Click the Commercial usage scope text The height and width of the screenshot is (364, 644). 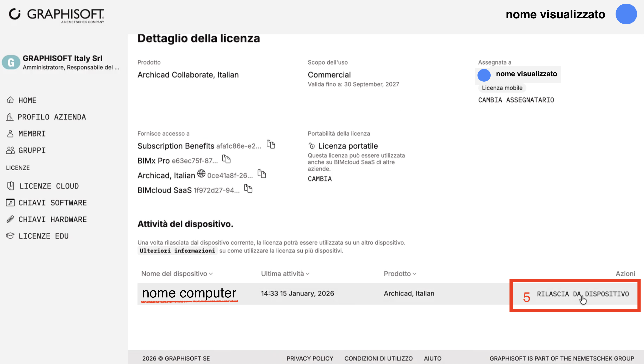pos(329,75)
